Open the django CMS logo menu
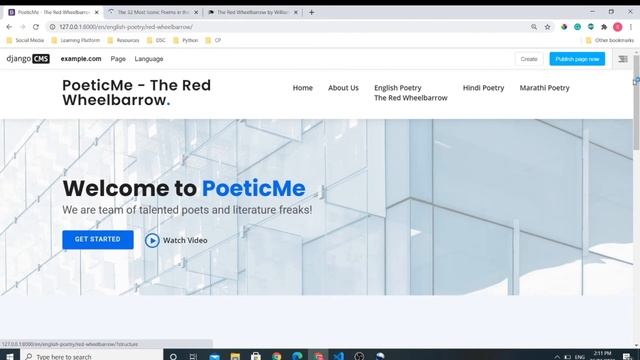Screen dimensions: 640x360 coord(28,59)
